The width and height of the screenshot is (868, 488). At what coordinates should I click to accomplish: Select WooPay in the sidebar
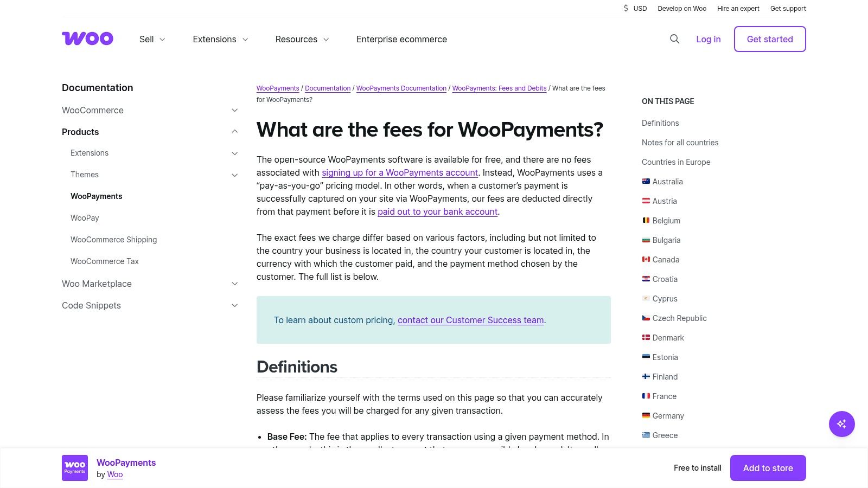tap(85, 218)
